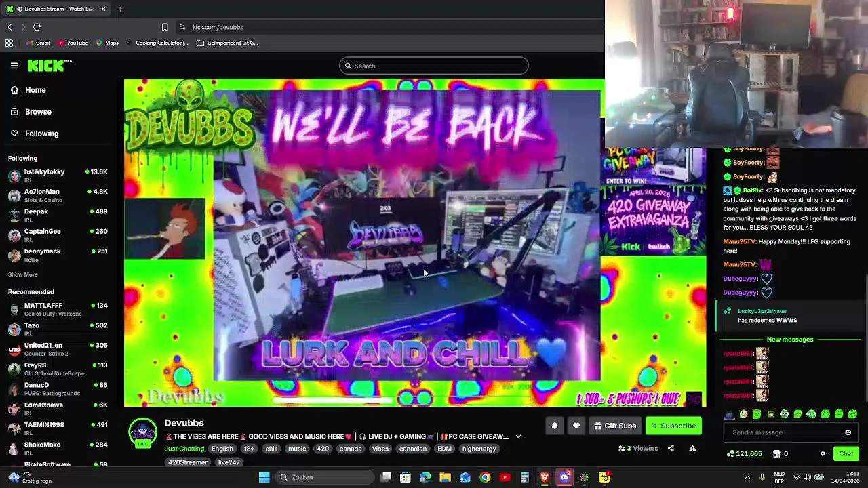This screenshot has height=488, width=868.
Task: Open the channel shop icon
Action: coord(776,454)
